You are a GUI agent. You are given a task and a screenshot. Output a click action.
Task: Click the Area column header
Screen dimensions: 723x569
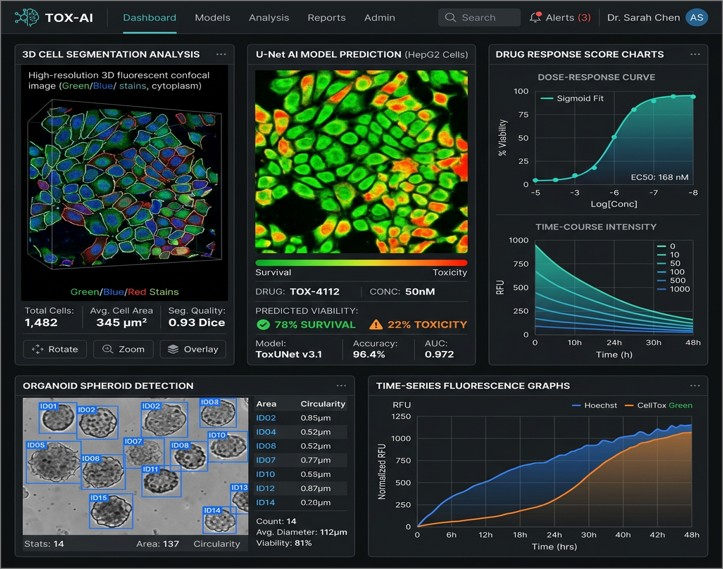266,404
